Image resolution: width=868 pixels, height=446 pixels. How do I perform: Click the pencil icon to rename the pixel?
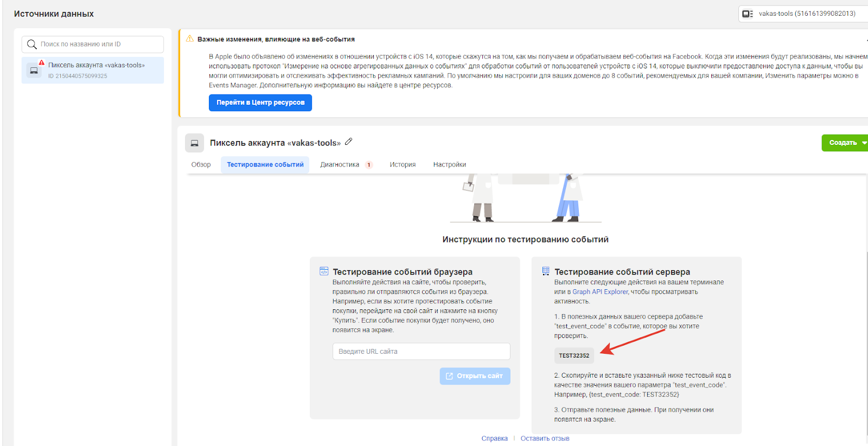(349, 142)
